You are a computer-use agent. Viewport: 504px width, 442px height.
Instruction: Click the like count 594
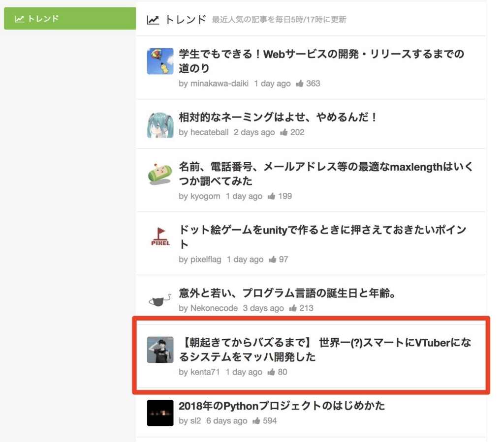pyautogui.click(x=270, y=421)
